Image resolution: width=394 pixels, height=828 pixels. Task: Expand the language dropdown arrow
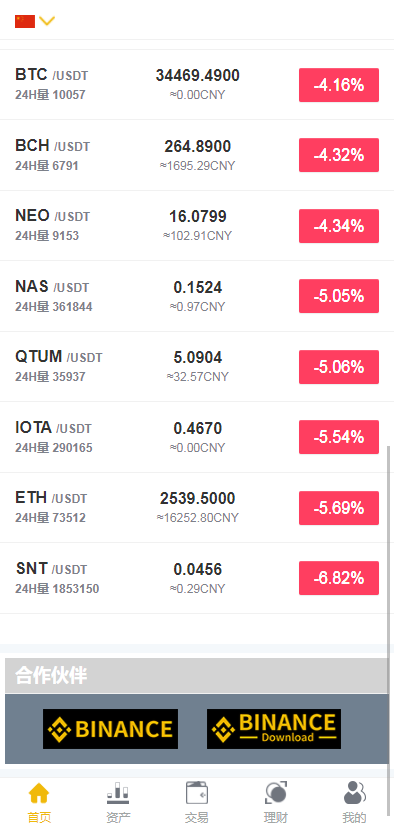click(x=47, y=21)
